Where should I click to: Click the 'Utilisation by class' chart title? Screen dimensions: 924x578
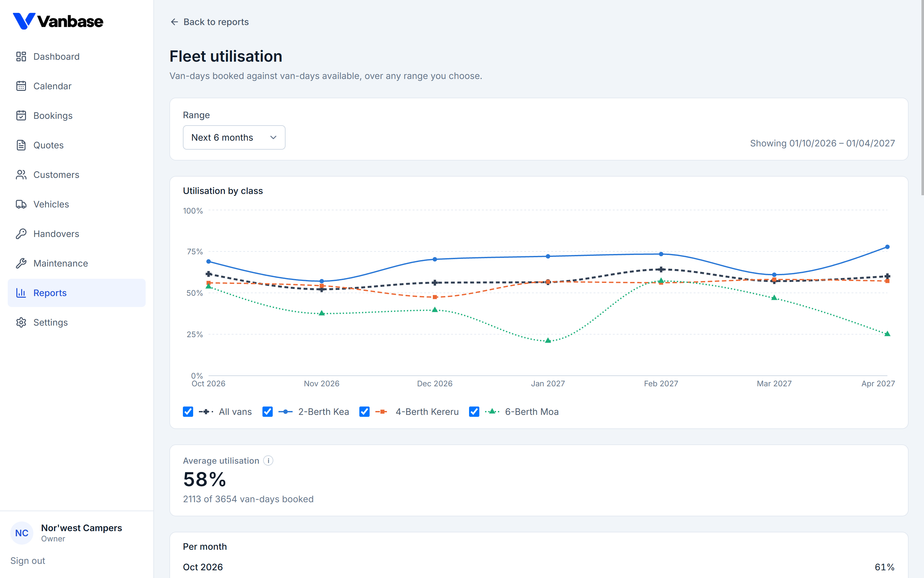click(223, 191)
